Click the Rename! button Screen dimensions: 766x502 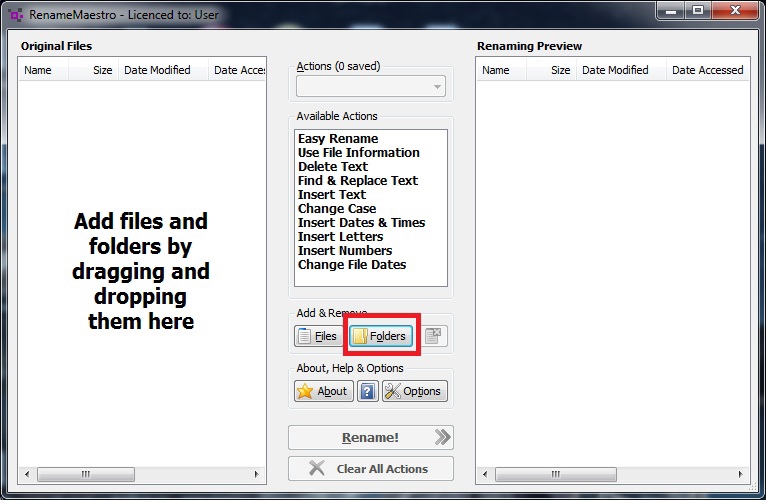(x=371, y=438)
